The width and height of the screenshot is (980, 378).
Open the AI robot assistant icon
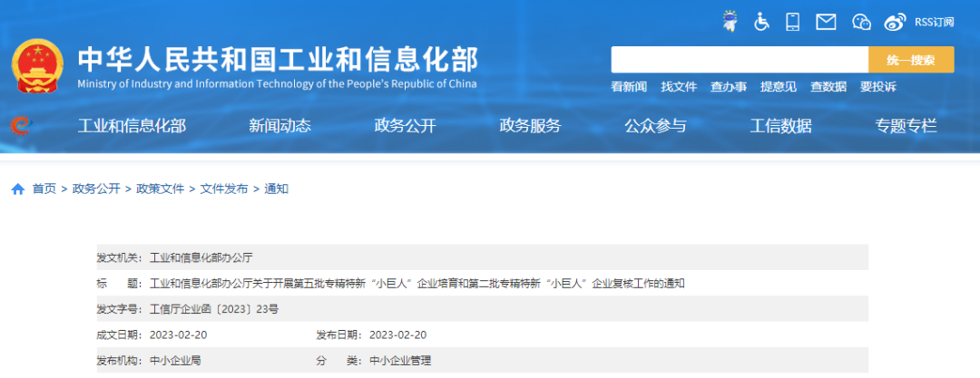click(730, 21)
